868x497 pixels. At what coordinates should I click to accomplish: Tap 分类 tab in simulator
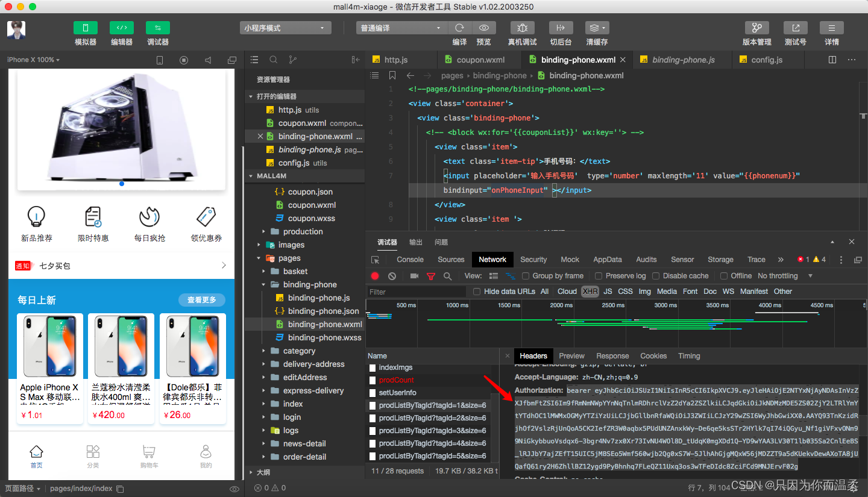point(93,456)
